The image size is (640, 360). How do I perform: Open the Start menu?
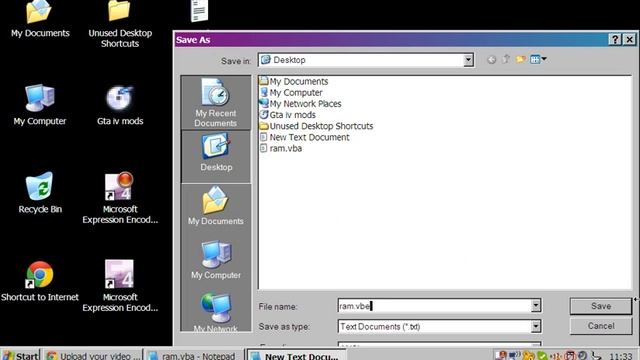pos(20,355)
